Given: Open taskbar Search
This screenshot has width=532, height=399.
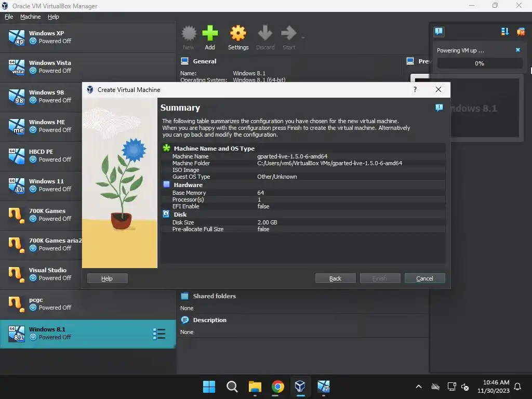Looking at the screenshot, I should pos(232,387).
